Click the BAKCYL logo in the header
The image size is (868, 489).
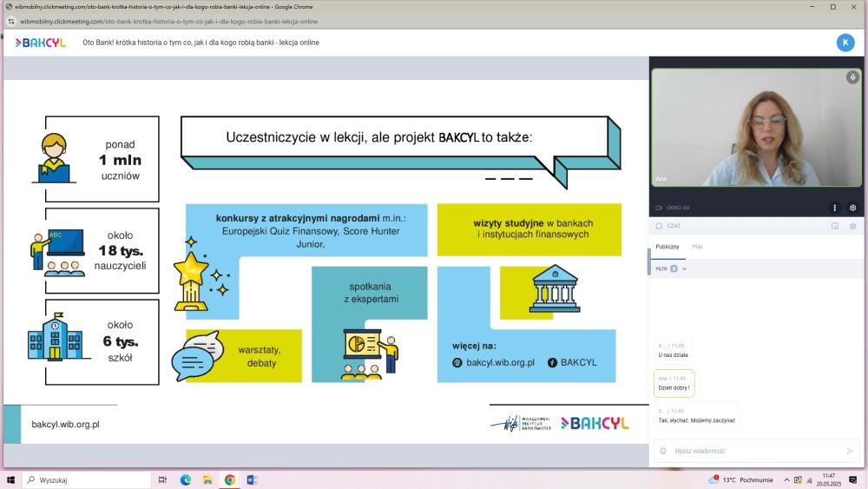click(x=41, y=43)
